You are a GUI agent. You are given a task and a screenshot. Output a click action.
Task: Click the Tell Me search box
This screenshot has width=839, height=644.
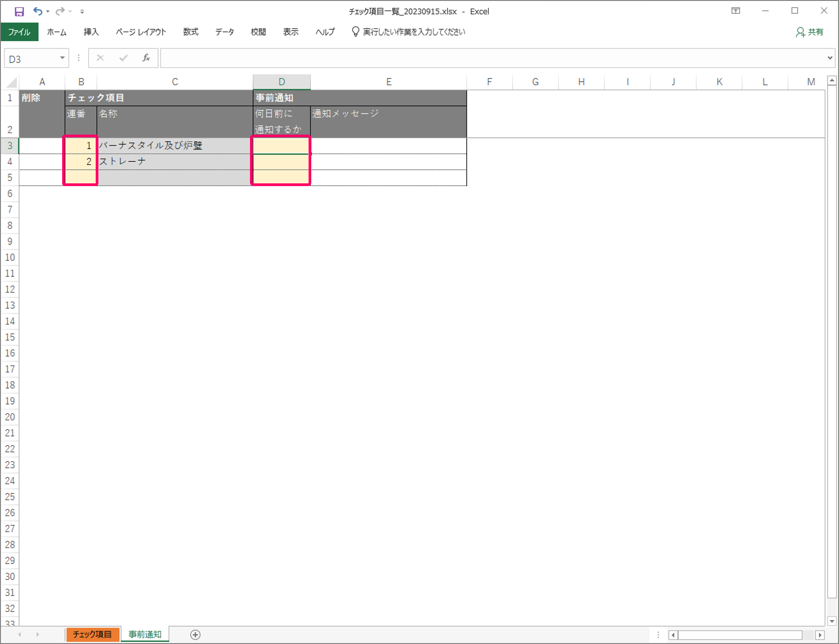click(414, 32)
